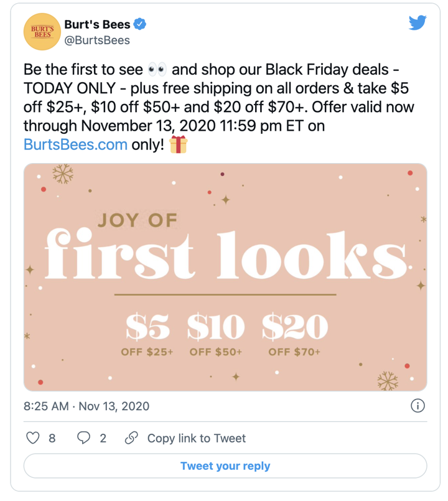Click the reply count of 2
Screen dimensions: 448x501
point(103,438)
